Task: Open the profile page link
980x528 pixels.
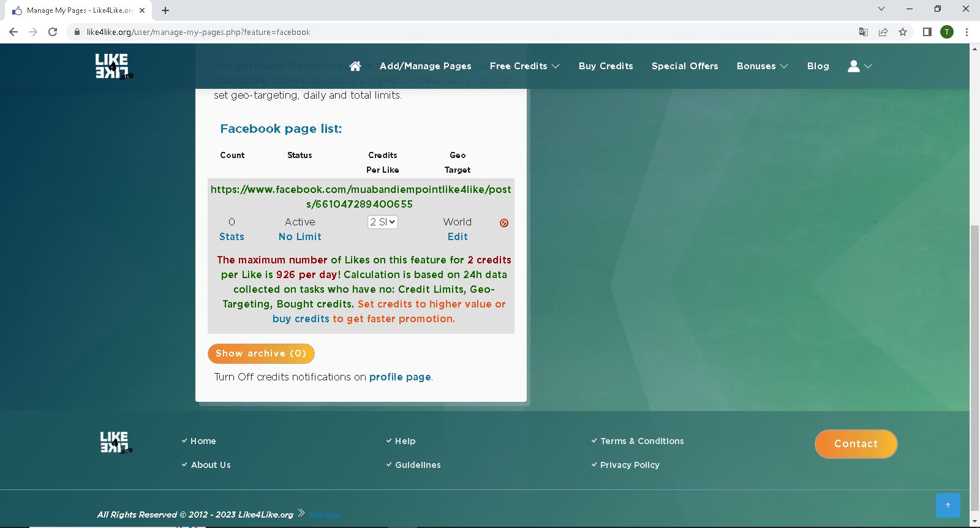Action: pos(400,377)
